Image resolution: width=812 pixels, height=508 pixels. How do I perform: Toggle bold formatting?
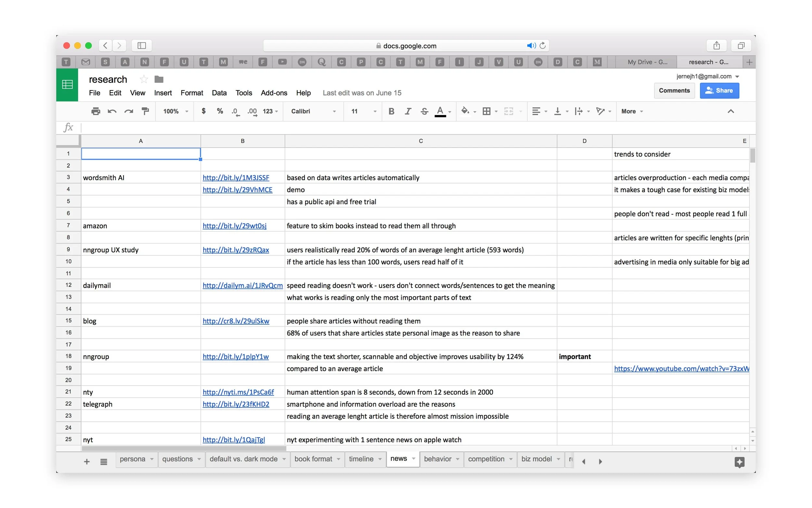point(391,111)
